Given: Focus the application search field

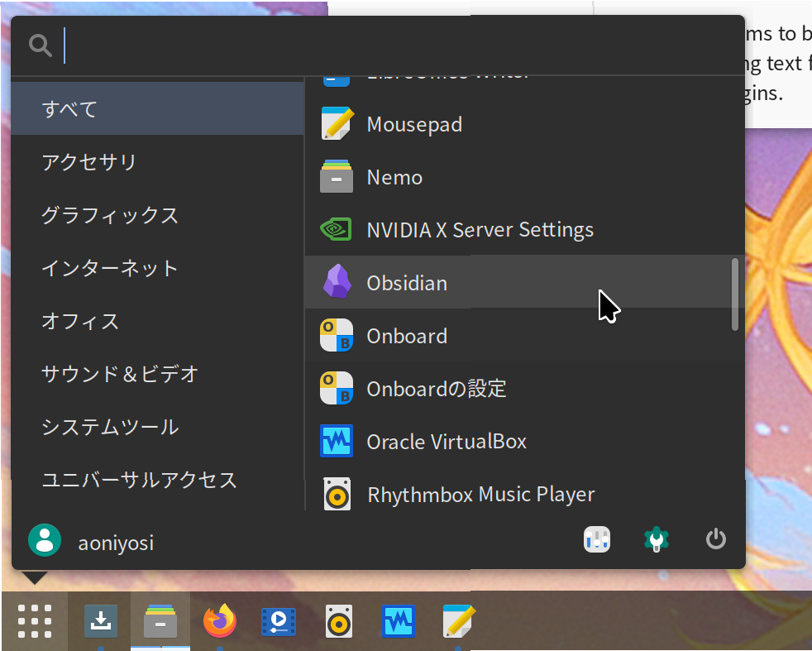Looking at the screenshot, I should tap(378, 45).
